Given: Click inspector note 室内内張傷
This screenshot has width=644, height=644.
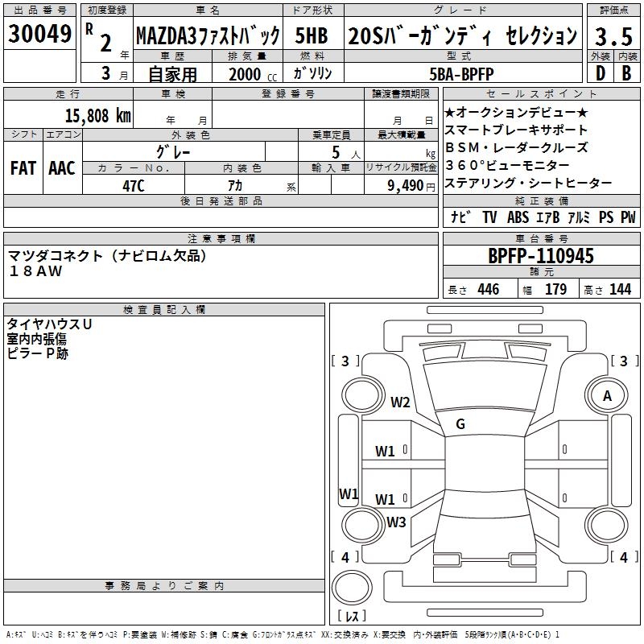Looking at the screenshot, I should click(36, 339).
